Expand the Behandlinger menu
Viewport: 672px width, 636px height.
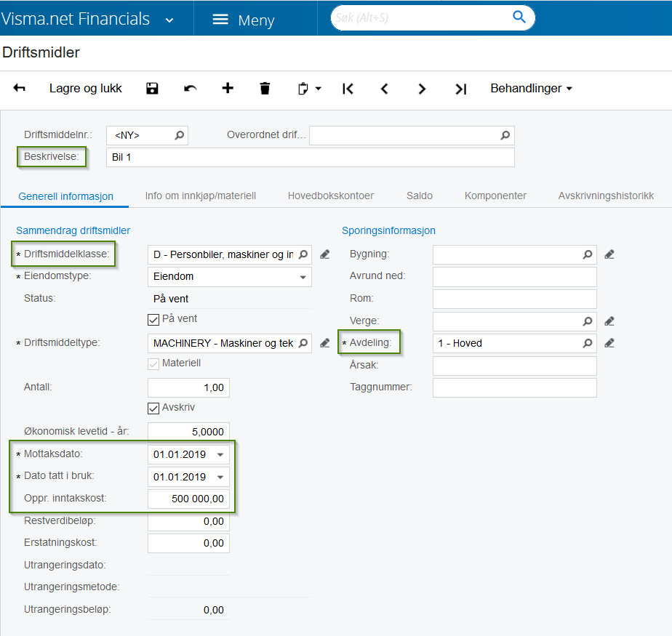[x=531, y=88]
